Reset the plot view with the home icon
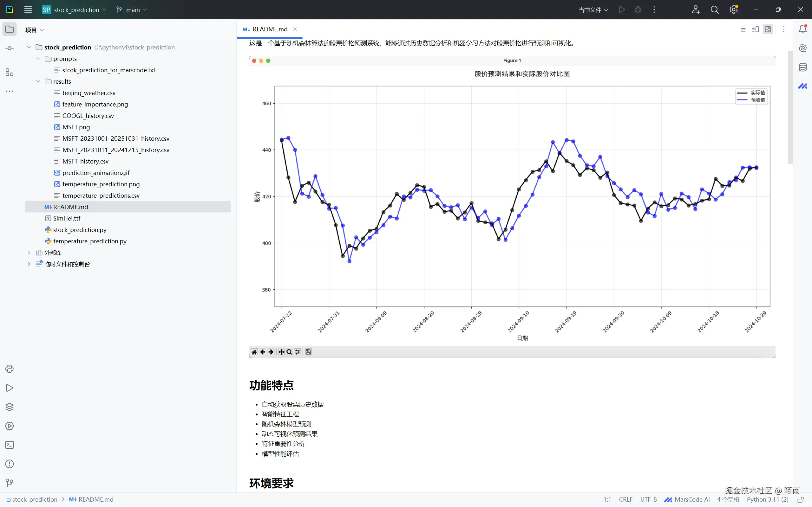The height and width of the screenshot is (507, 812). tap(254, 352)
